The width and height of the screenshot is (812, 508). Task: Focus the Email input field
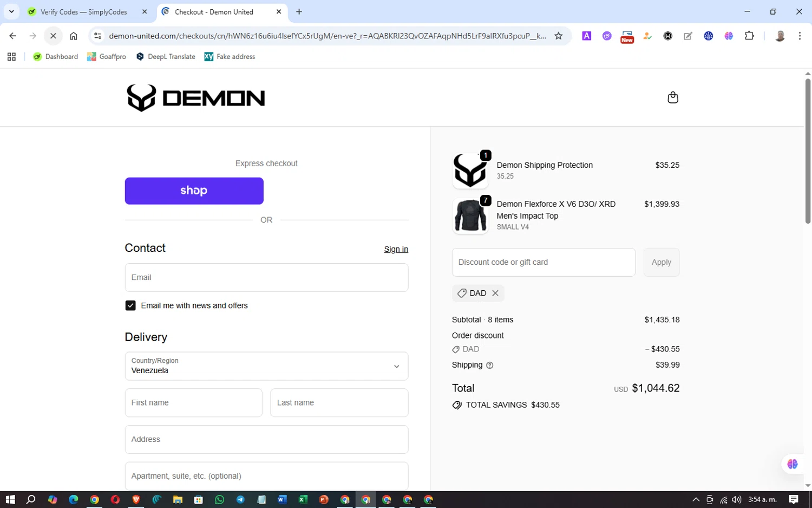pos(266,277)
